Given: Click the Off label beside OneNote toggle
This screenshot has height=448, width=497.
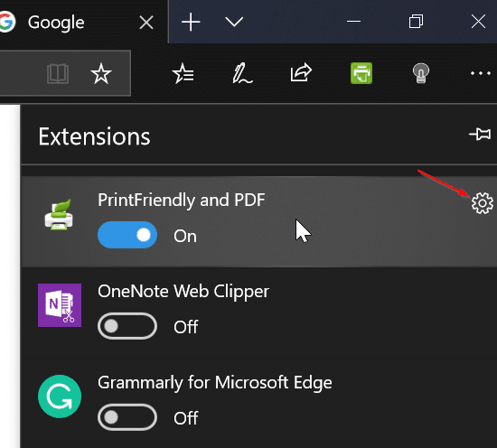Looking at the screenshot, I should point(186,327).
